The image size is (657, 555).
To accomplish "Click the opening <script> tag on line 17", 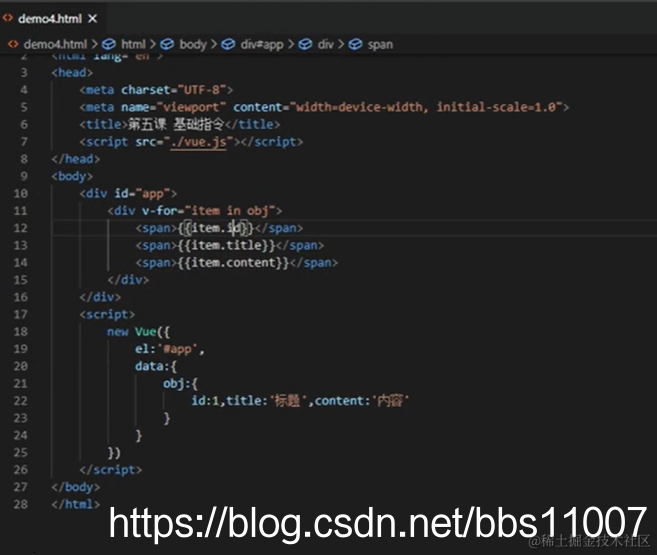I will coord(107,315).
